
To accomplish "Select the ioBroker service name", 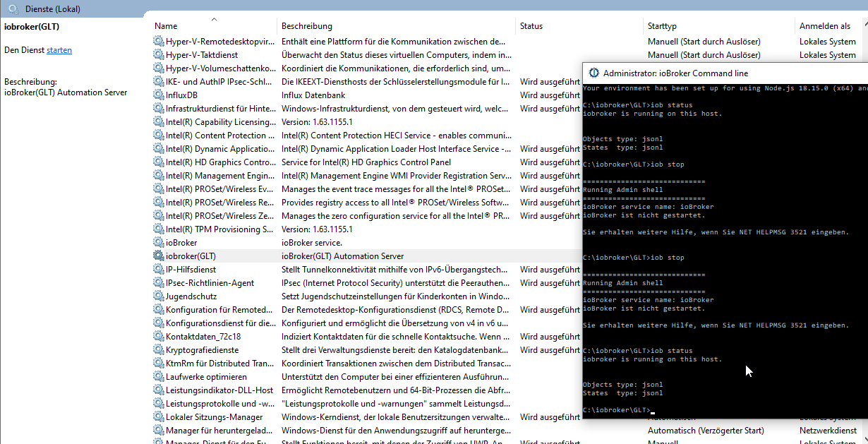I will [181, 243].
